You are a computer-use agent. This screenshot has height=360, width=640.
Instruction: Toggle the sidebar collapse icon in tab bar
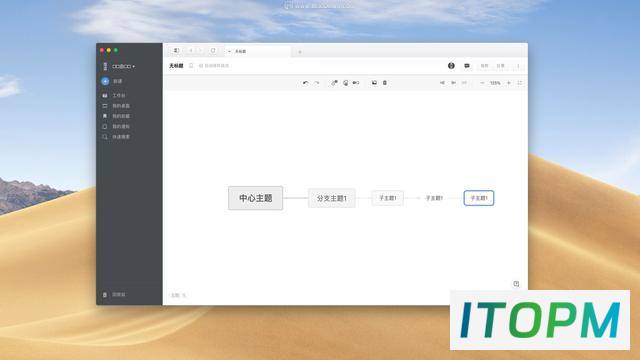[x=176, y=51]
